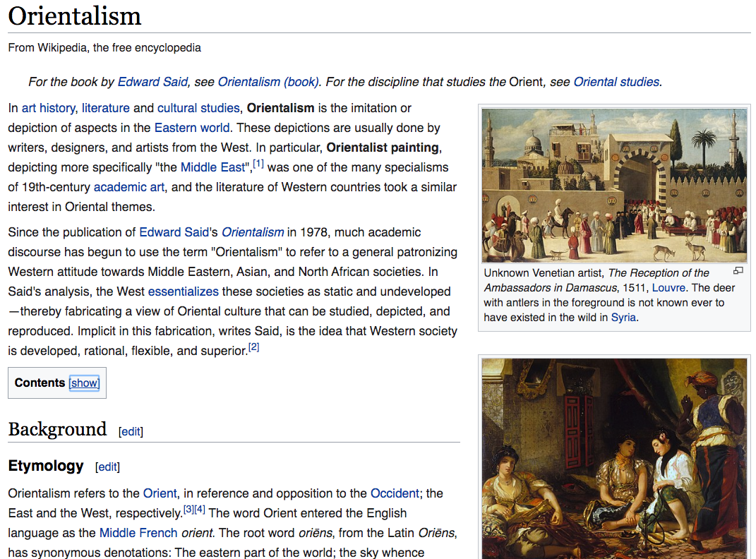This screenshot has height=559, width=756.
Task: Open the Middle East link
Action: click(x=211, y=167)
